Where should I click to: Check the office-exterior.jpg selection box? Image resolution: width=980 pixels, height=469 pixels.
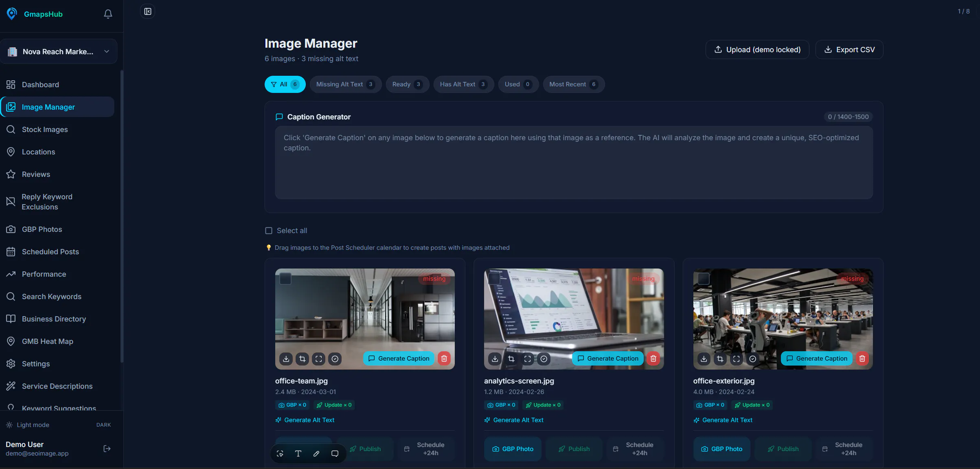[x=704, y=279]
